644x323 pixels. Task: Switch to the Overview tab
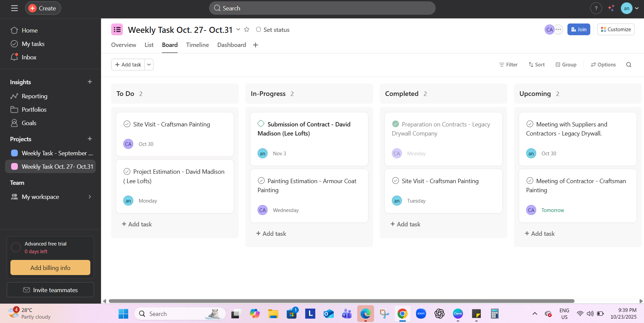pyautogui.click(x=124, y=45)
